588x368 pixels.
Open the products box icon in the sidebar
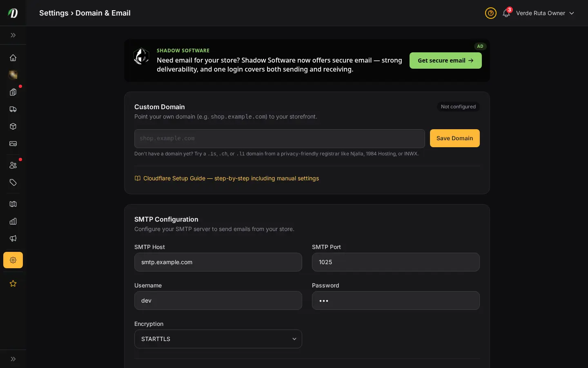[x=13, y=126]
